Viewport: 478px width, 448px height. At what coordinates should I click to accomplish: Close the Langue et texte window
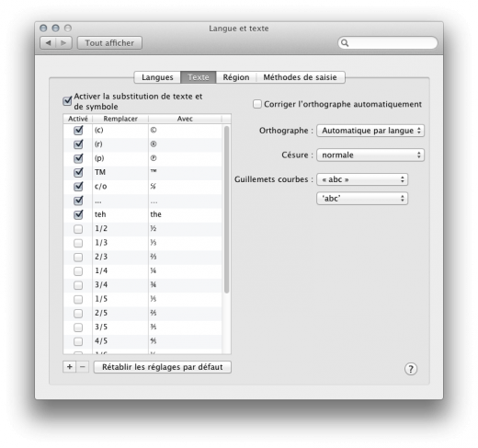pos(43,29)
